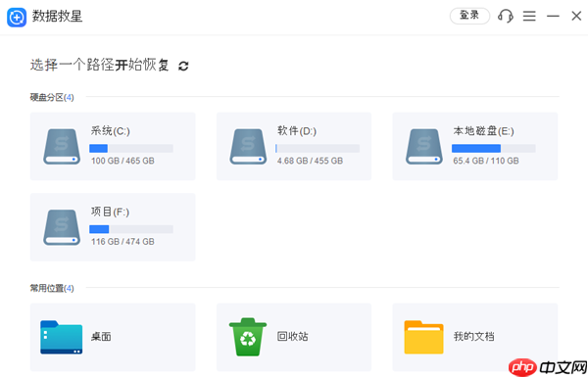The width and height of the screenshot is (588, 377).
Task: Click the 系统(C:) drive name label
Action: [110, 131]
